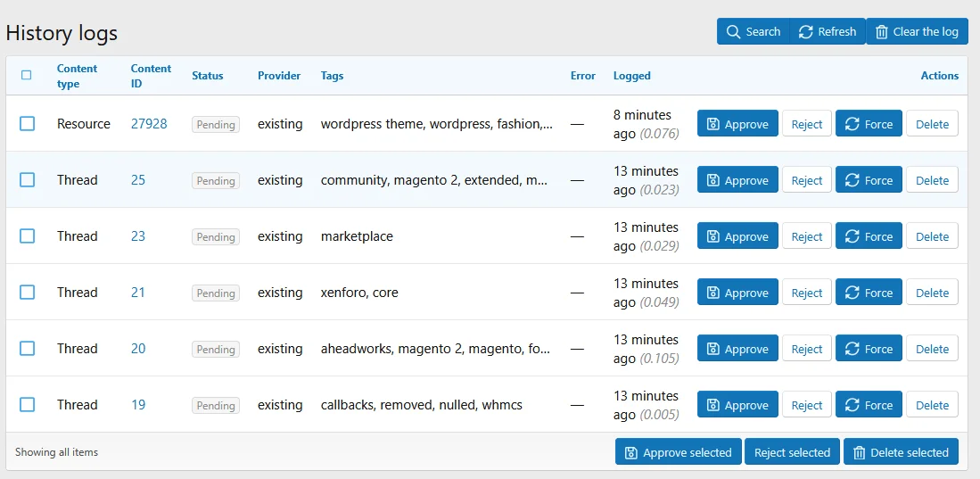
Task: Force processing for Thread 21
Action: [x=869, y=293]
